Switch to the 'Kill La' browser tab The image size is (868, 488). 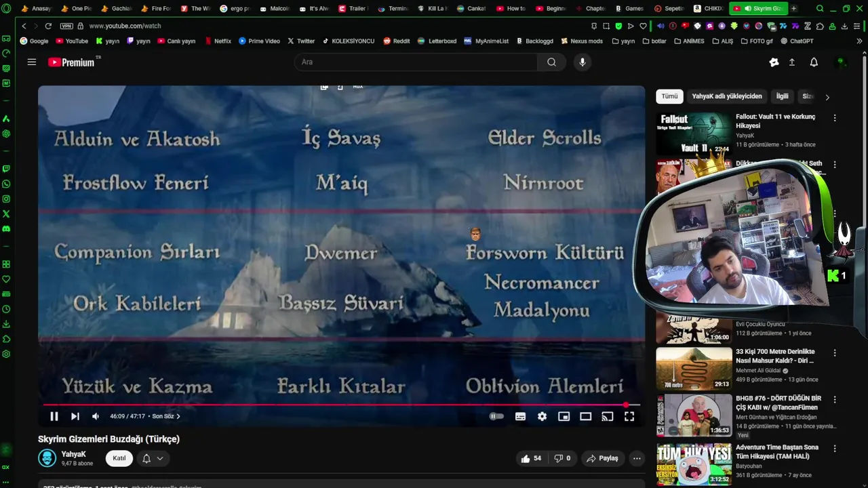pos(431,9)
